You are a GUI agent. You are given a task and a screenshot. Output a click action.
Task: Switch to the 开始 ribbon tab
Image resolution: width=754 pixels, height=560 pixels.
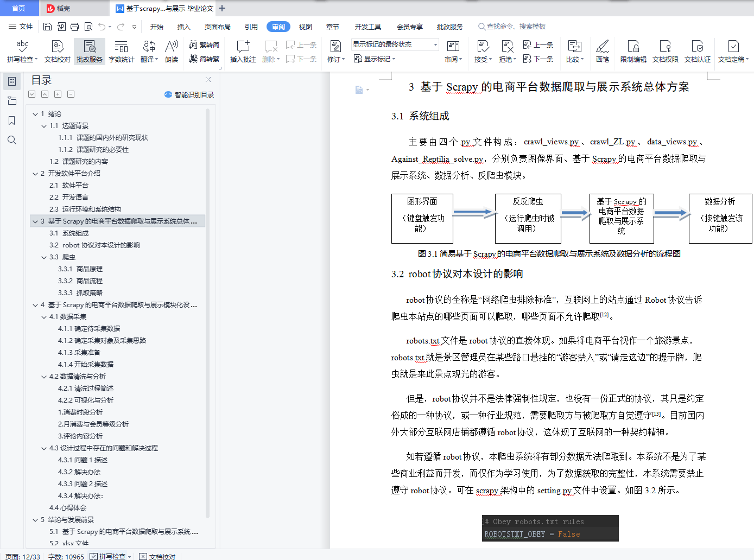click(157, 27)
